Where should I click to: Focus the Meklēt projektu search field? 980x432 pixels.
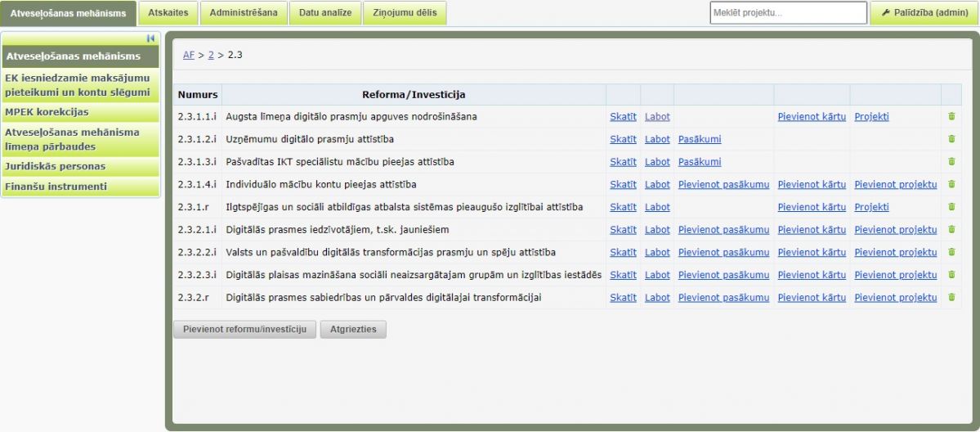tap(788, 13)
